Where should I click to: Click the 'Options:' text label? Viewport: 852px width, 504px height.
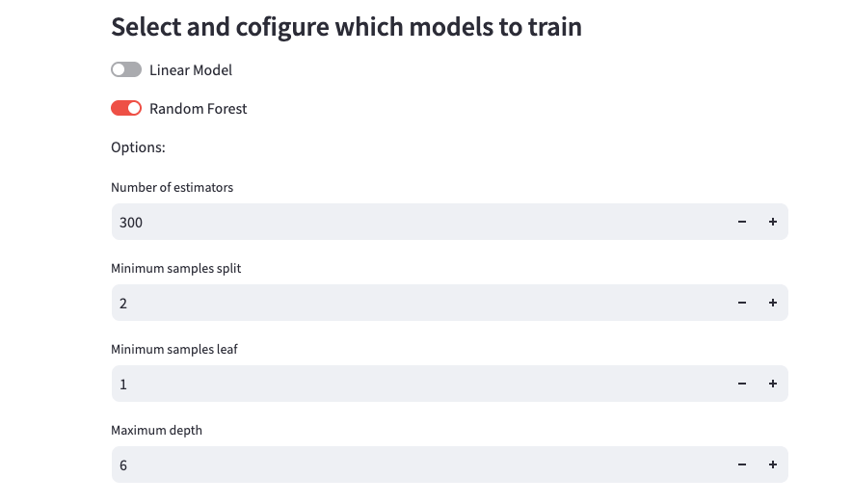pos(138,147)
